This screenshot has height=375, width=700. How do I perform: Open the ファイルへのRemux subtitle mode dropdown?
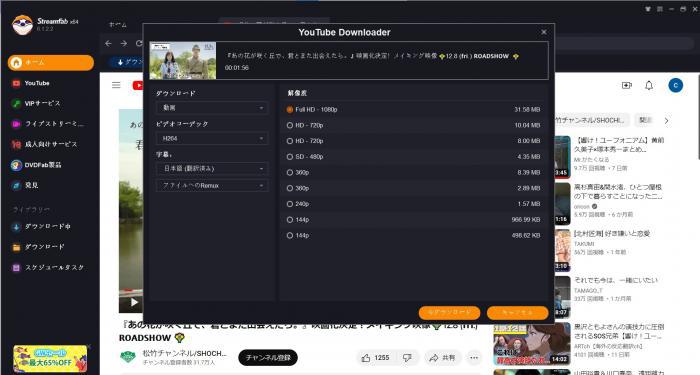(212, 186)
